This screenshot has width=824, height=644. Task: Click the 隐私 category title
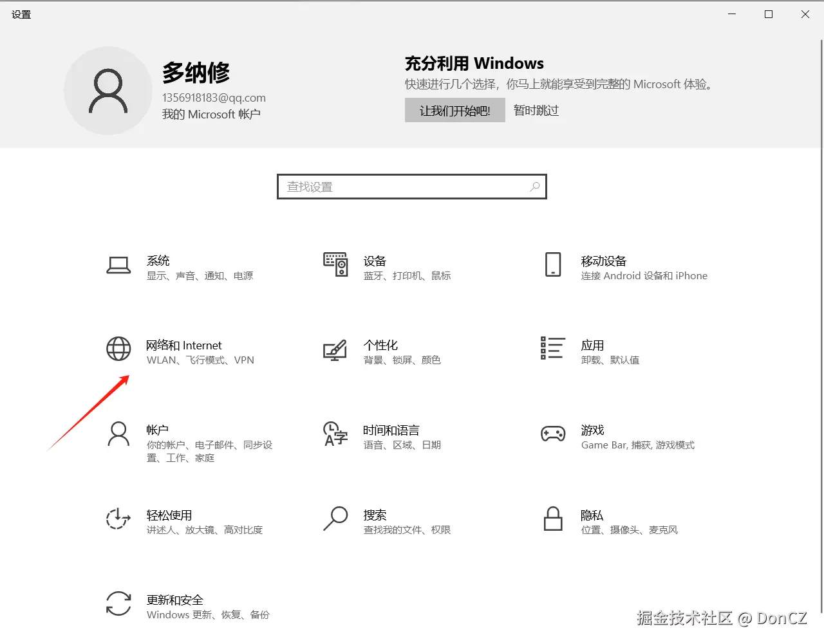point(592,515)
